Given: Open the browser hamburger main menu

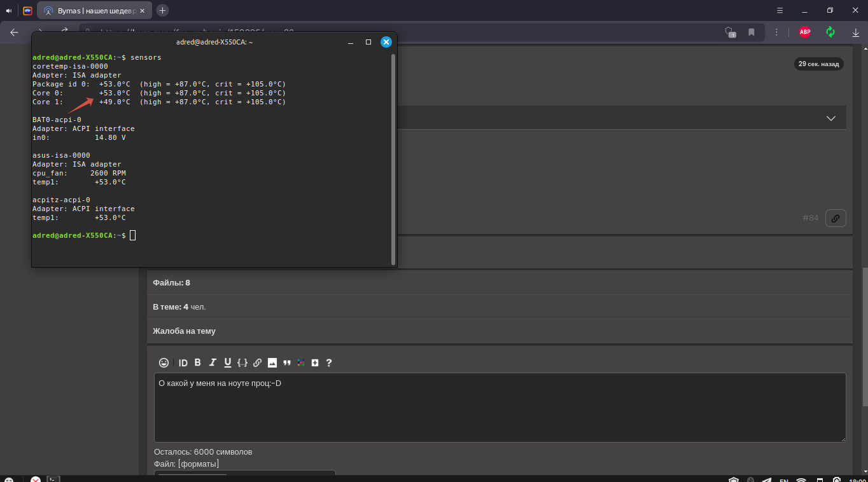Looking at the screenshot, I should [x=780, y=10].
